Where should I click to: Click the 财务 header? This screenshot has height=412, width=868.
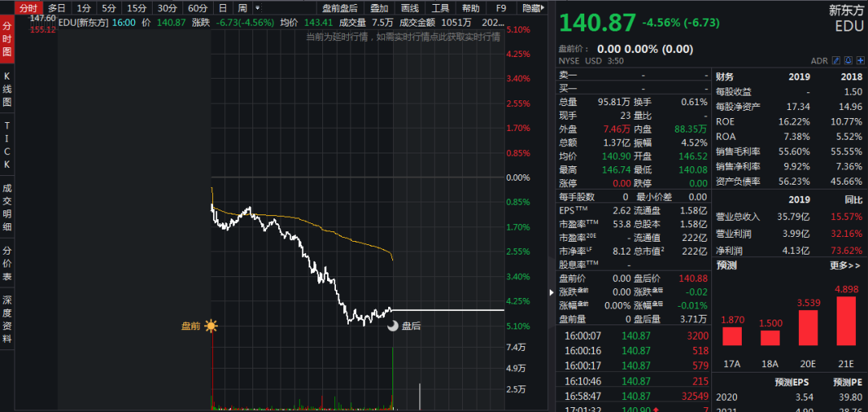click(726, 77)
